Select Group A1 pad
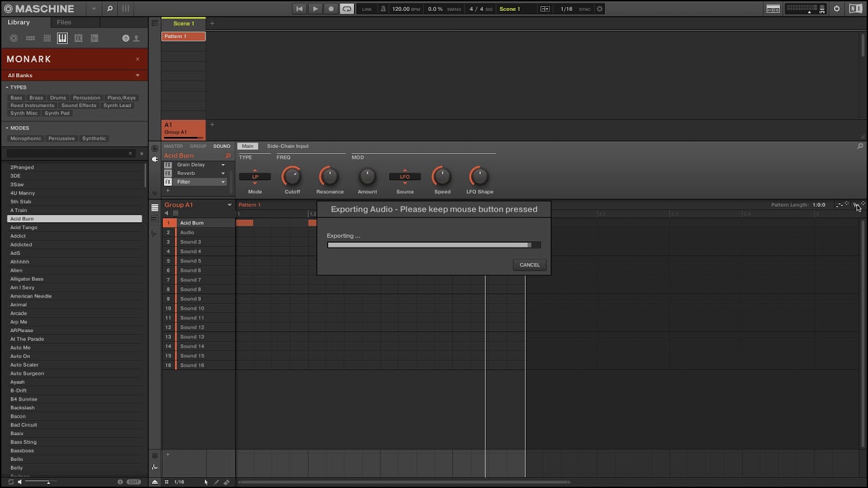Viewport: 868px width, 488px height. (x=183, y=129)
